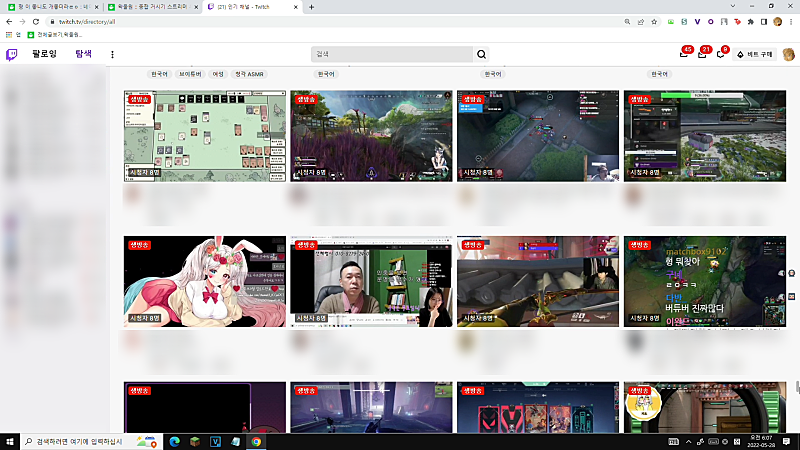800x450 pixels.
Task: Expand Chrome tab search chevron
Action: (733, 7)
